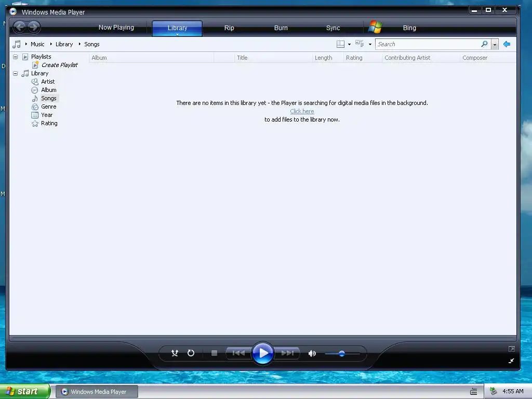The height and width of the screenshot is (399, 532).
Task: Click Windows Media Player taskbar button
Action: (x=97, y=392)
